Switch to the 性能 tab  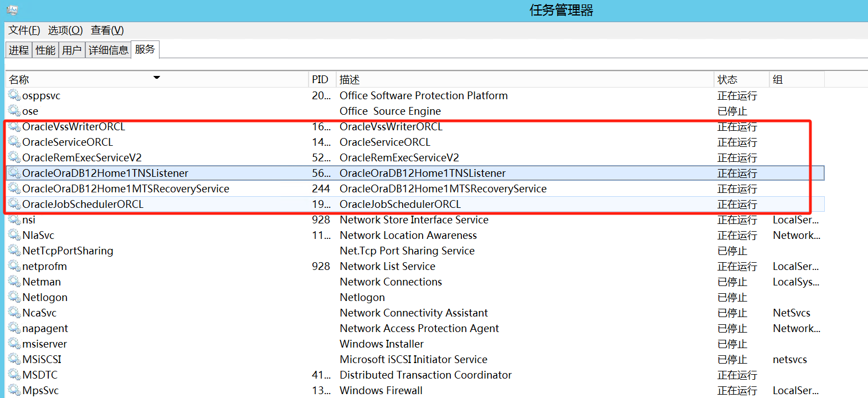click(45, 50)
